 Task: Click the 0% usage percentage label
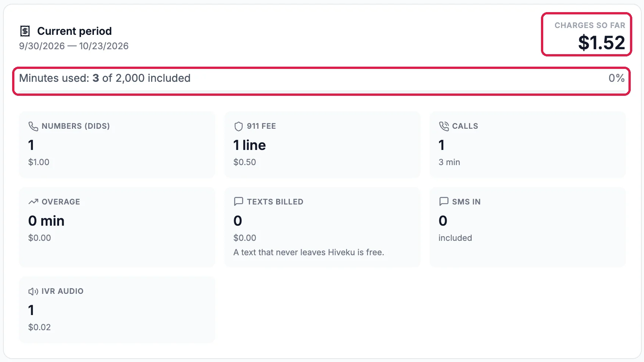pos(616,78)
